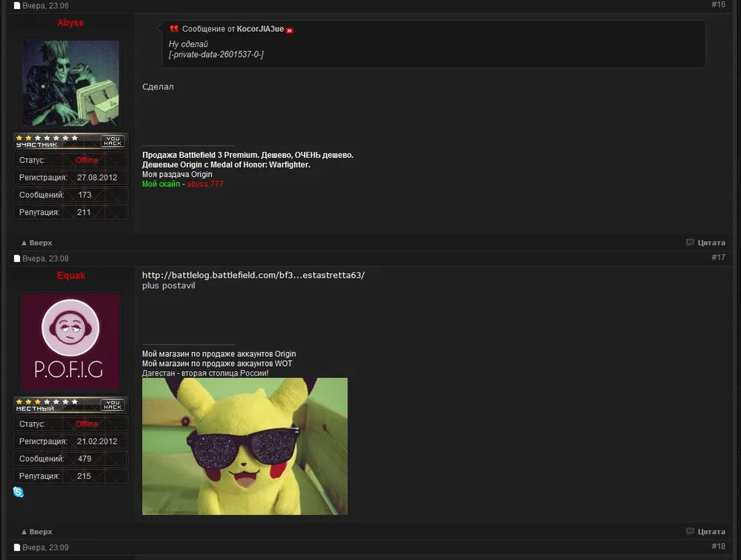Open Equak's P.O.F.I.G avatar
The image size is (741, 560).
pos(70,341)
